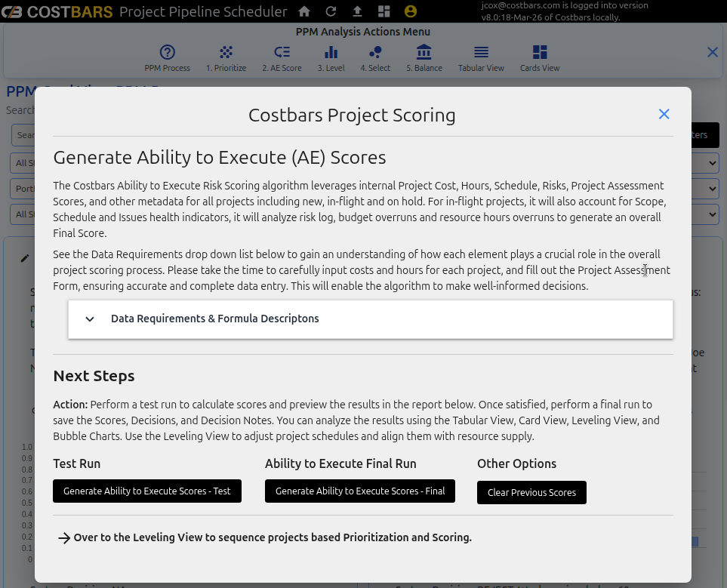Go to 4. Select menu item
Viewport: 727px width, 588px height.
click(375, 53)
